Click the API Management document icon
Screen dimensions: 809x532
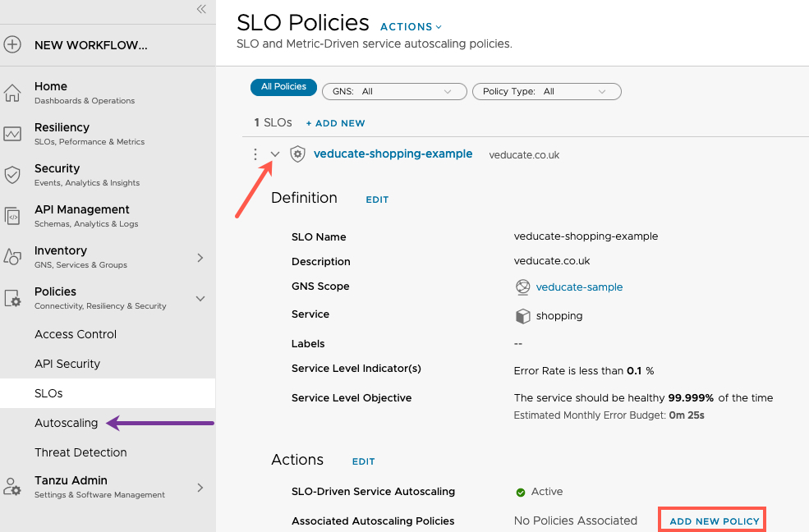point(12,216)
